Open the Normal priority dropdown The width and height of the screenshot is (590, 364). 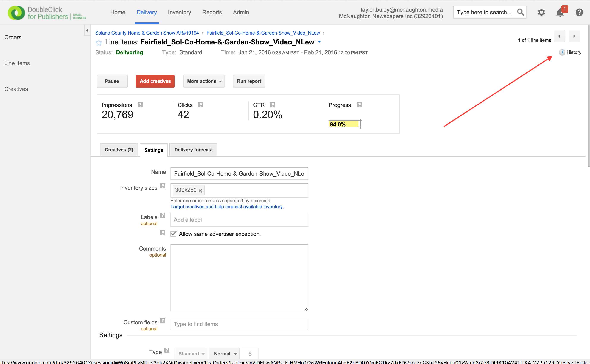coord(224,353)
